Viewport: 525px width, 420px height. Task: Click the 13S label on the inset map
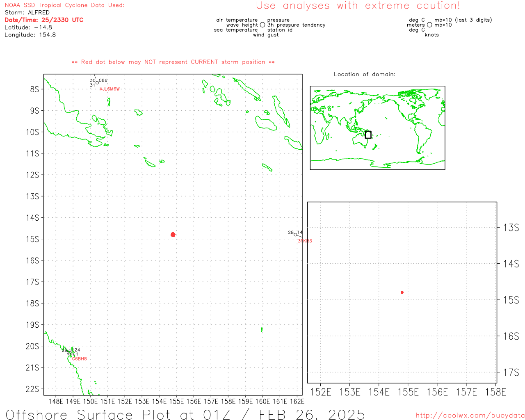pyautogui.click(x=511, y=228)
